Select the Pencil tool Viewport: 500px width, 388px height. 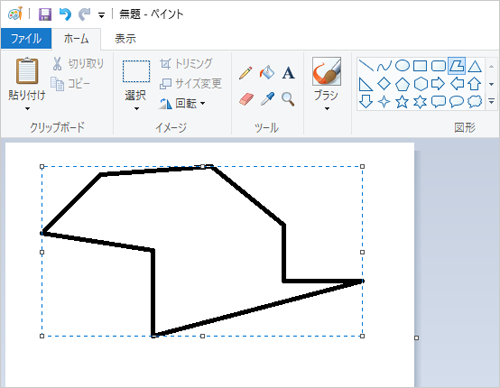[x=246, y=73]
